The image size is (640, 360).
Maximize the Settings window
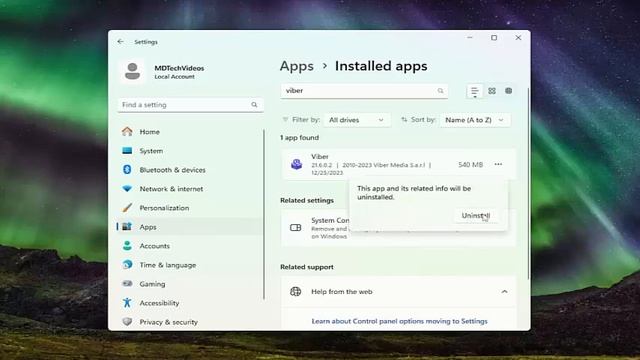(x=494, y=38)
